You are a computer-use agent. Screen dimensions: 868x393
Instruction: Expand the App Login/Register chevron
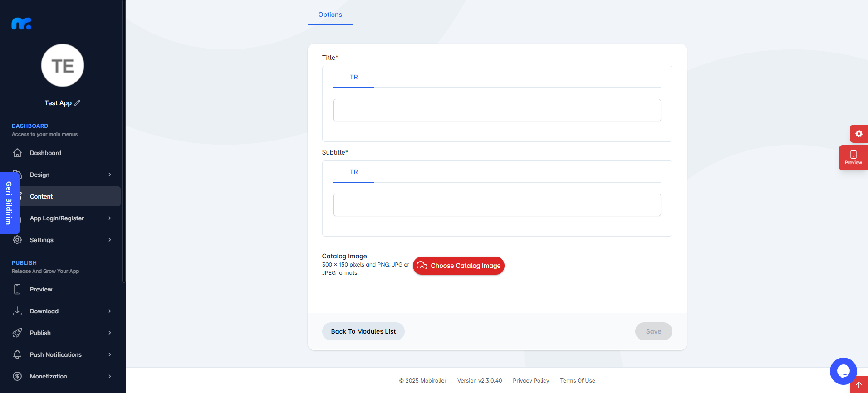point(110,218)
